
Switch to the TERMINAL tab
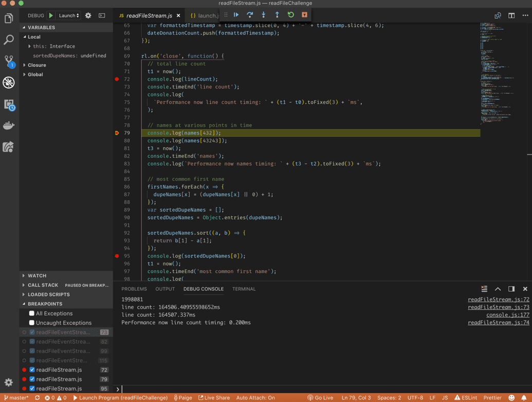244,289
